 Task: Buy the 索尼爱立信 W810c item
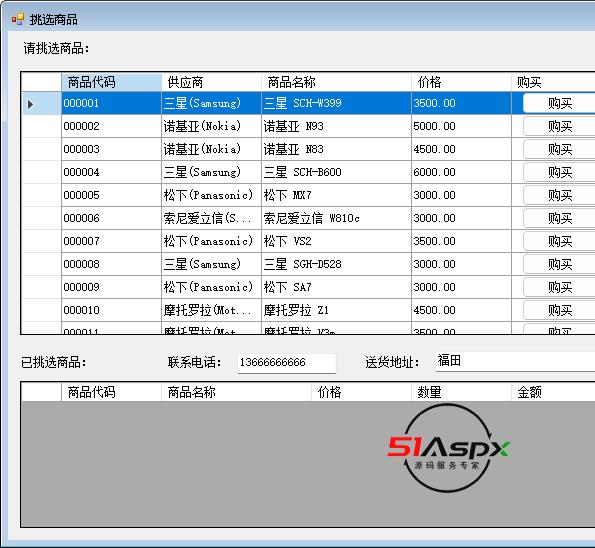[559, 218]
